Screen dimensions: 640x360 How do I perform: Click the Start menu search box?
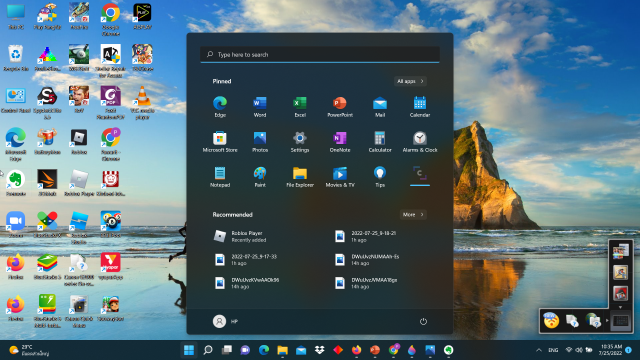(320, 54)
